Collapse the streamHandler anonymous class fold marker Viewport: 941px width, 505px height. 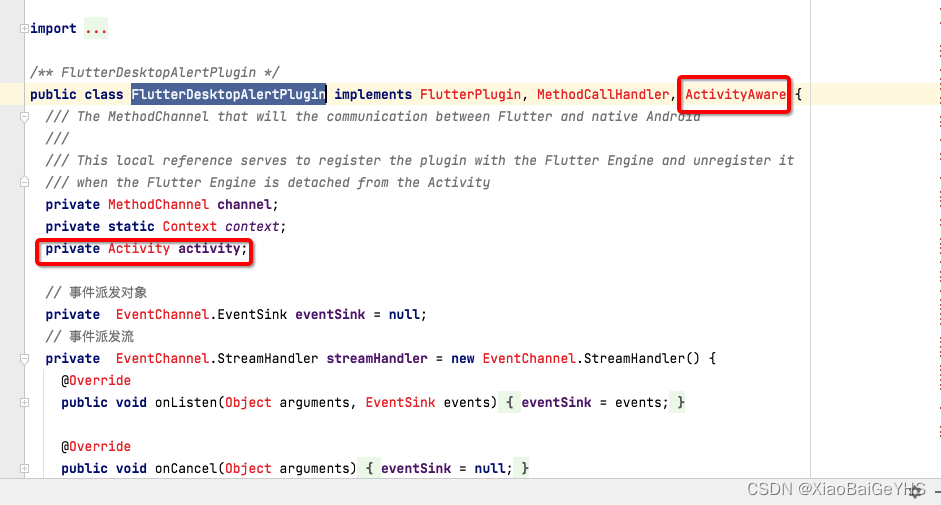pos(24,358)
